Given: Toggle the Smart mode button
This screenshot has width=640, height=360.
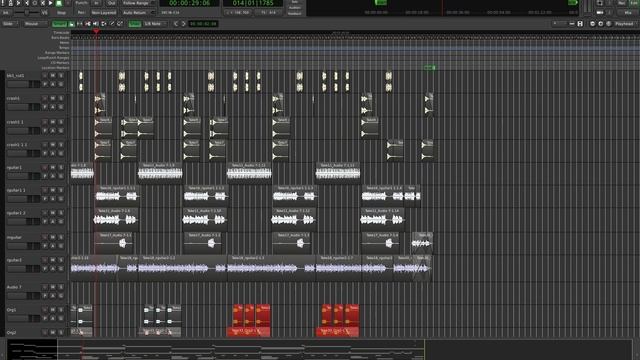Looking at the screenshot, I should (x=59, y=24).
